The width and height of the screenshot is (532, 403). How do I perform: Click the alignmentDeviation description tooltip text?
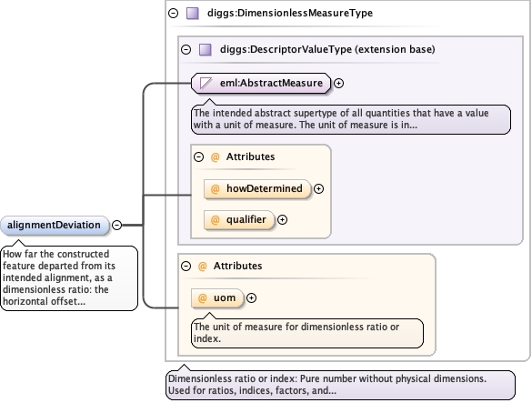pos(69,278)
